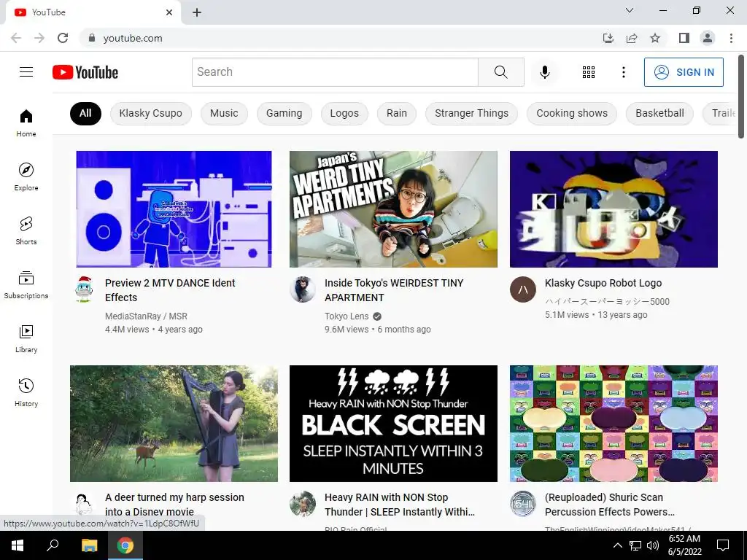Image resolution: width=747 pixels, height=560 pixels.
Task: Open Chrome profile avatar
Action: [x=708, y=38]
